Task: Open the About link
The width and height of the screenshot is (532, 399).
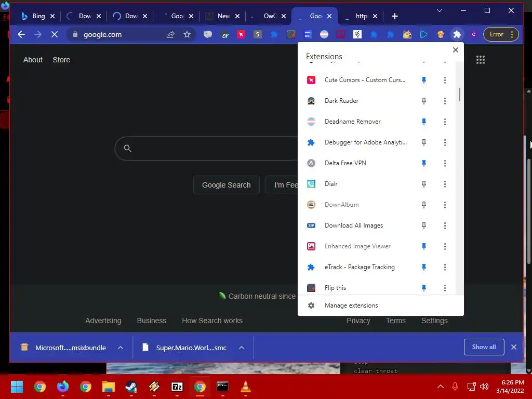Action: point(33,60)
